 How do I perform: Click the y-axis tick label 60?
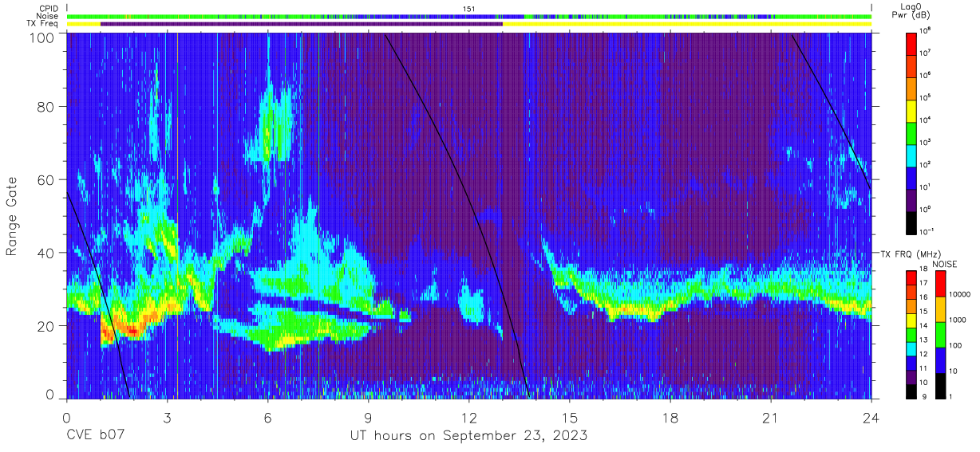coord(45,180)
